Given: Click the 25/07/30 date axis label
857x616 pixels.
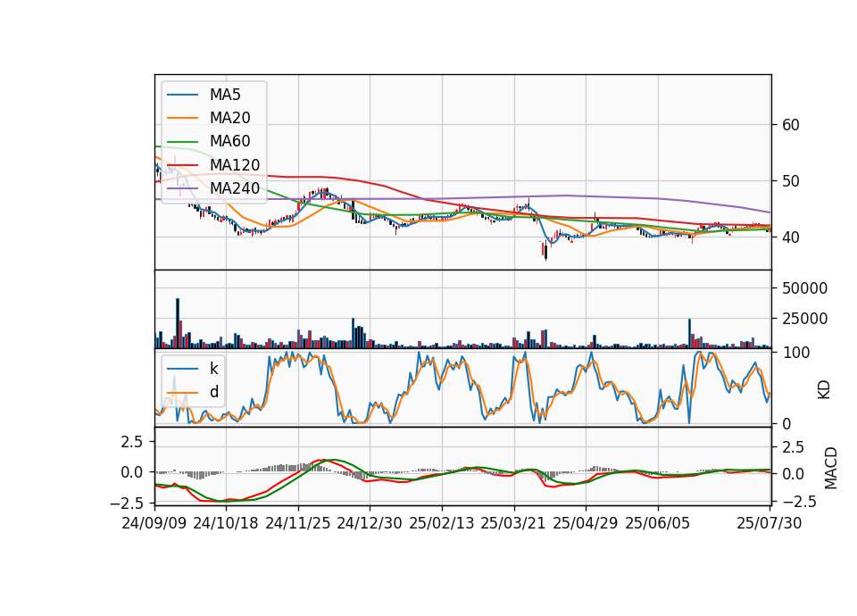Looking at the screenshot, I should tap(770, 523).
